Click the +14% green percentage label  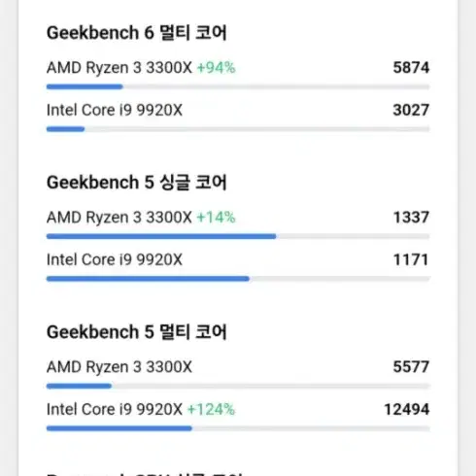click(x=216, y=218)
